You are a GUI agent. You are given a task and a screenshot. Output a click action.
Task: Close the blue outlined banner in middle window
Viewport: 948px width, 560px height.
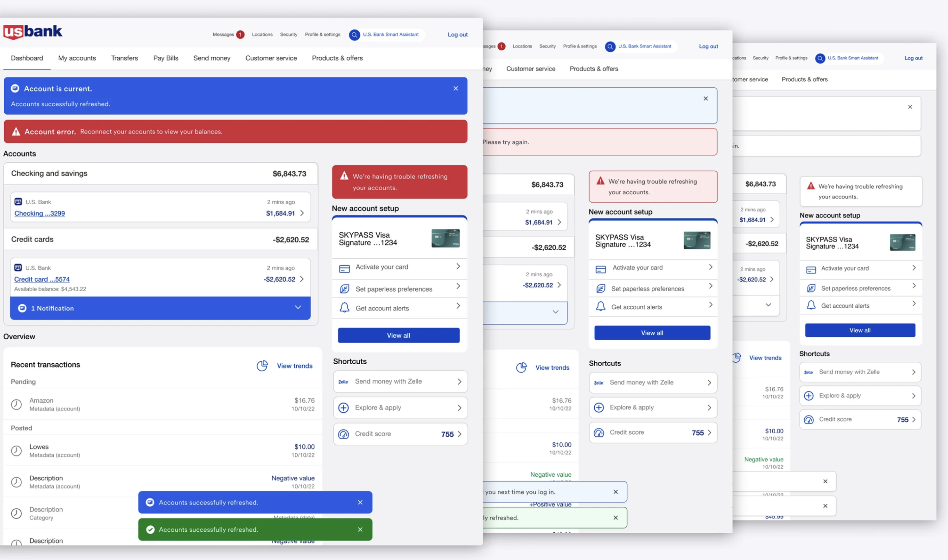click(x=706, y=98)
